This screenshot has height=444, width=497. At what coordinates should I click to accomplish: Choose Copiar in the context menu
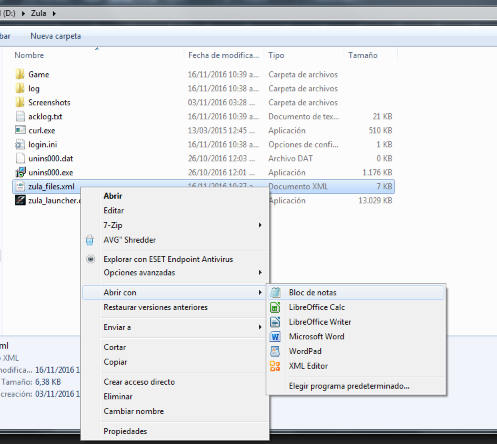175,362
